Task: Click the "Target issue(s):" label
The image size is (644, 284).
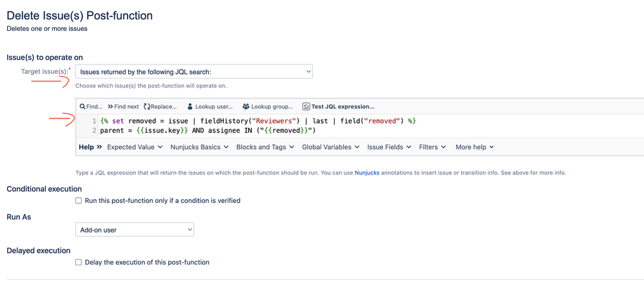Action: point(44,71)
